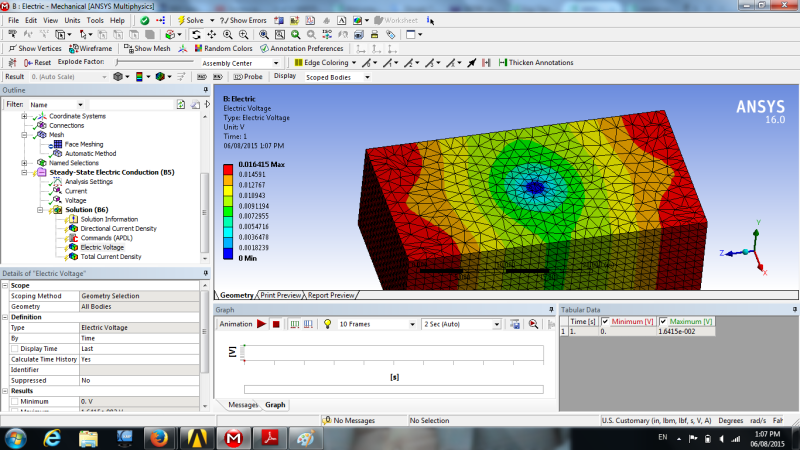Switch to the Report Preview tab

click(331, 295)
